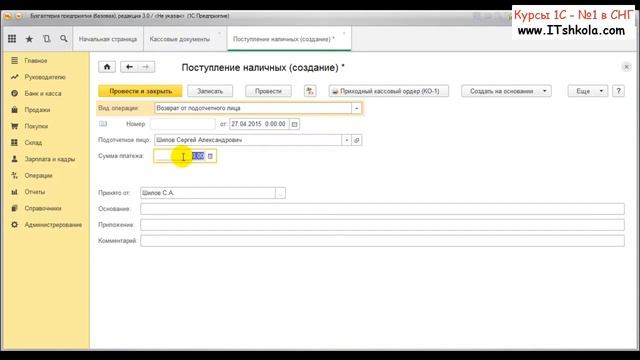This screenshot has width=640, height=360.
Task: Switch to the Кассовые документы tab
Action: point(180,39)
